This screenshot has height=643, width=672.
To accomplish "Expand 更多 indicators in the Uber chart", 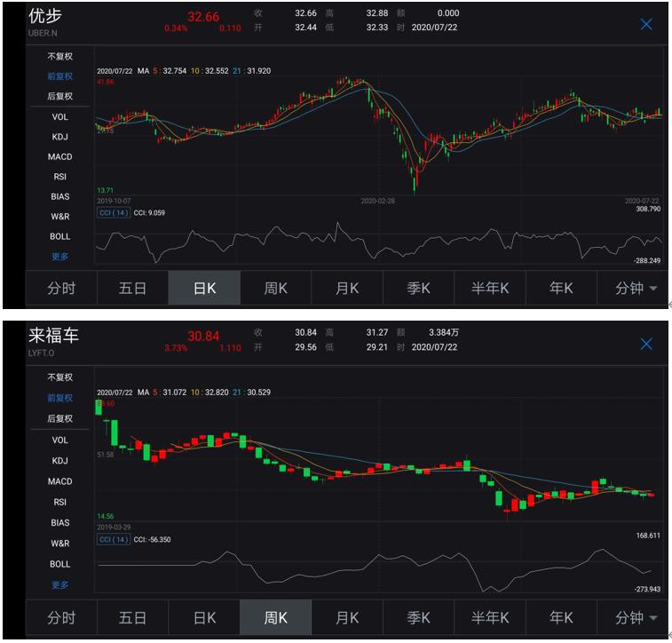I will [60, 257].
